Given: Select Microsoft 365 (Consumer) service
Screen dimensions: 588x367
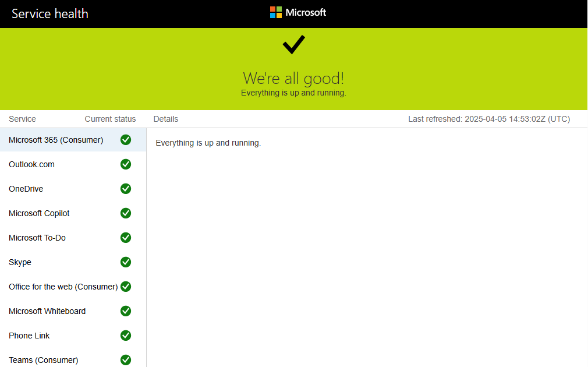Looking at the screenshot, I should coord(73,140).
